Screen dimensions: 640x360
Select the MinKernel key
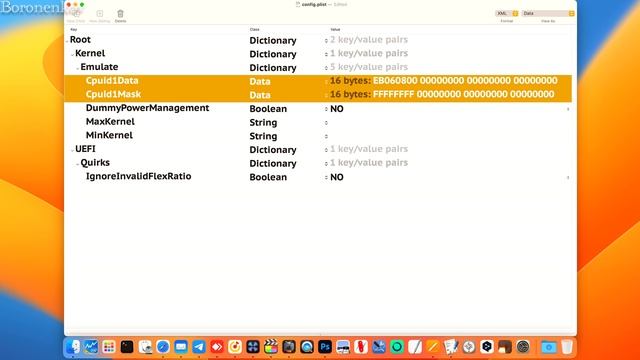(x=109, y=135)
